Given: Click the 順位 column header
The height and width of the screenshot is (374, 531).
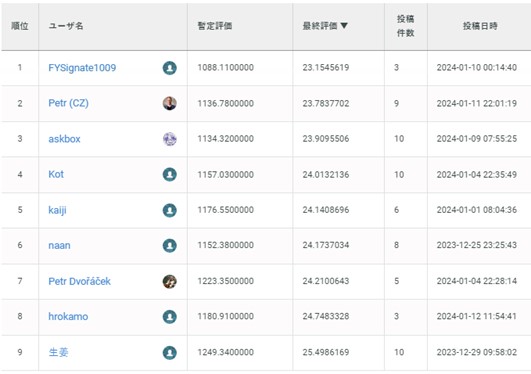Looking at the screenshot, I should [x=20, y=26].
